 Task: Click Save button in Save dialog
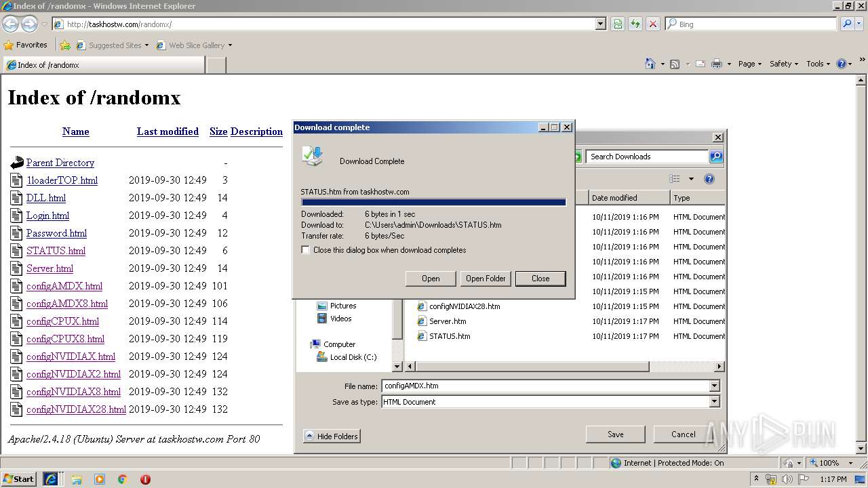coord(616,434)
